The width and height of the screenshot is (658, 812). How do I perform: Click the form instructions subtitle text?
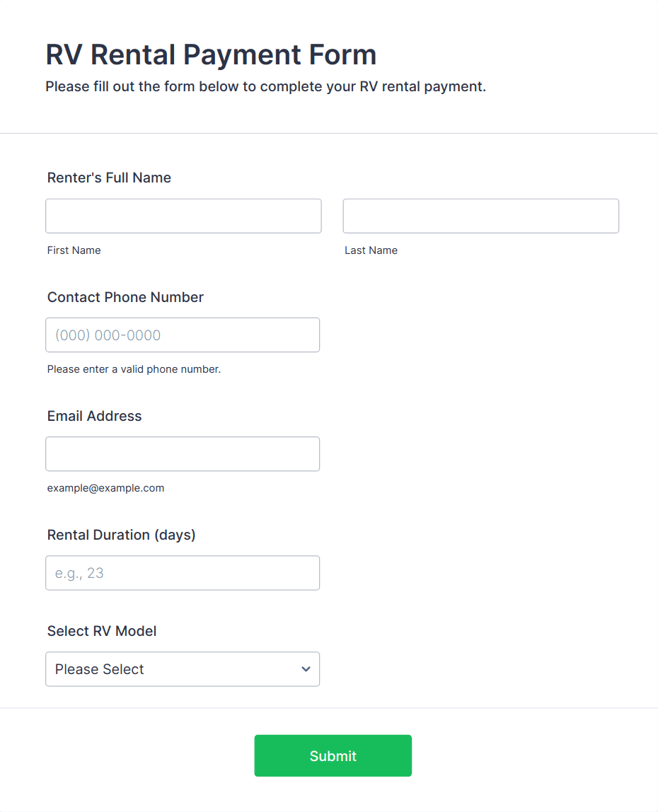click(x=265, y=87)
